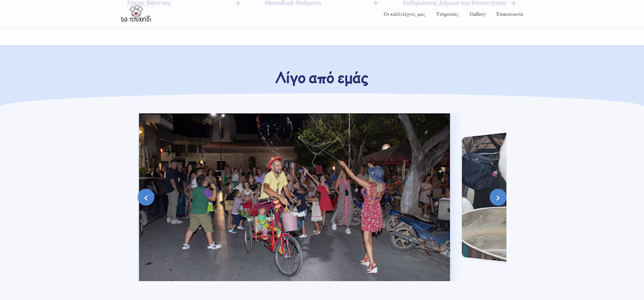This screenshot has width=644, height=300.
Task: Open the partially visible next slide photo
Action: pyautogui.click(x=484, y=197)
